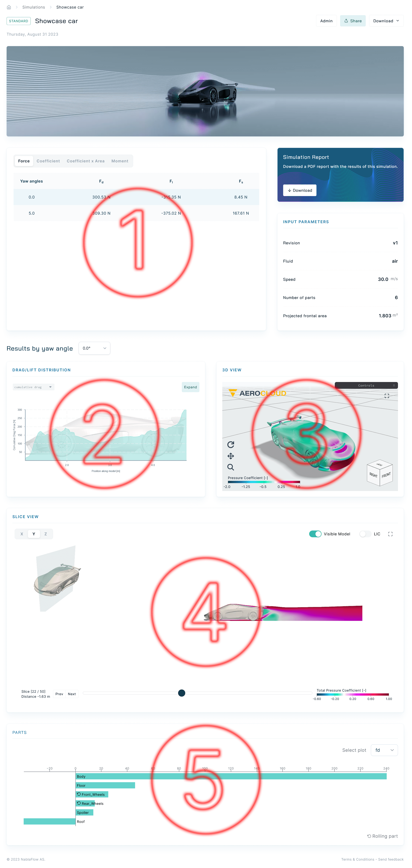412x868 pixels.
Task: Select the pan tool in the 3D view
Action: (231, 456)
